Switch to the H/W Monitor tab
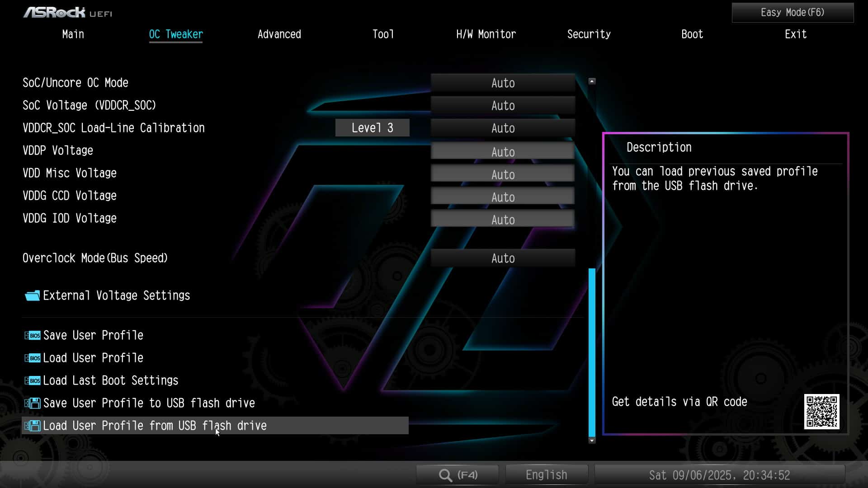 tap(486, 34)
